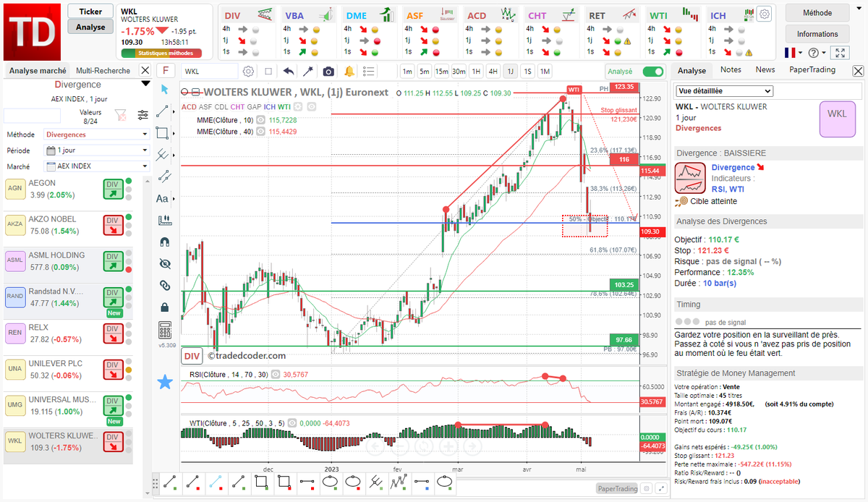Click the Ticker button
The image size is (868, 502).
click(x=90, y=12)
